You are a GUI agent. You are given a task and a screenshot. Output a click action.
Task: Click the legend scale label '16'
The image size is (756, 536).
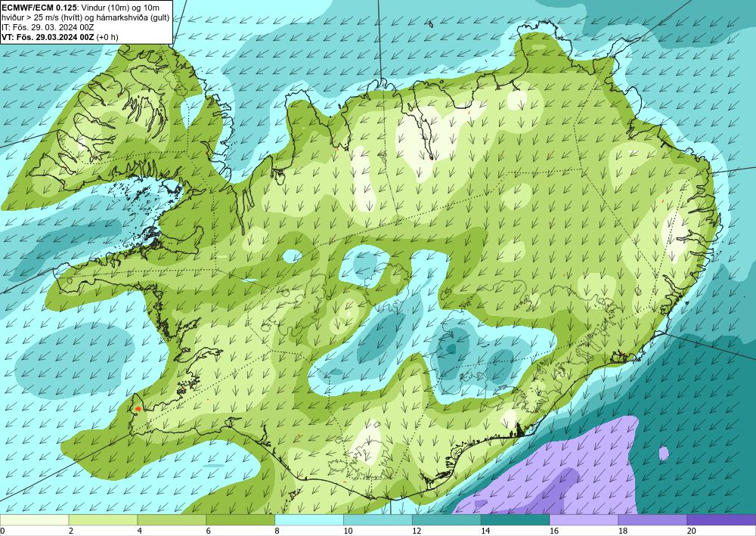coord(554,531)
